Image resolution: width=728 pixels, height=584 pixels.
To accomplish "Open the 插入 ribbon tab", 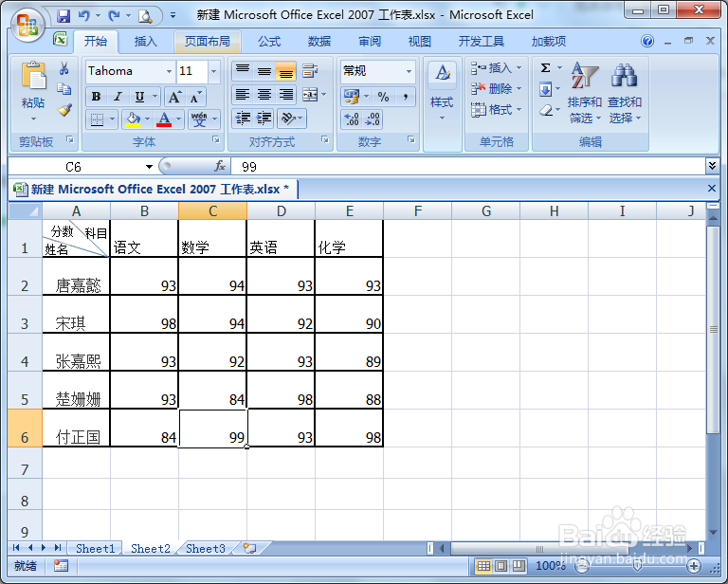I will (145, 42).
